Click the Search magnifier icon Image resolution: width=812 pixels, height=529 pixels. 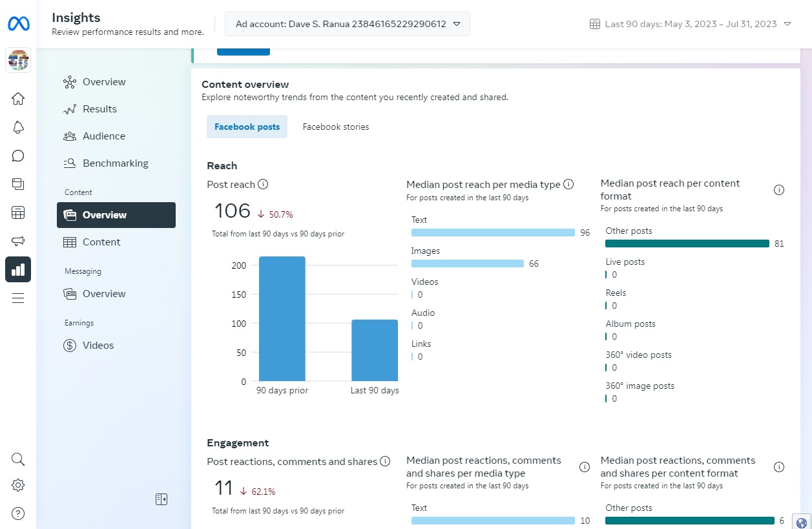18,459
